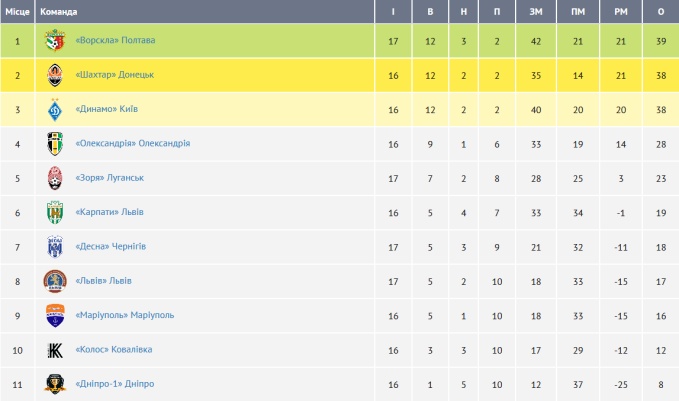Image resolution: width=679 pixels, height=401 pixels.
Task: Click the Місце column header
Action: 17,11
